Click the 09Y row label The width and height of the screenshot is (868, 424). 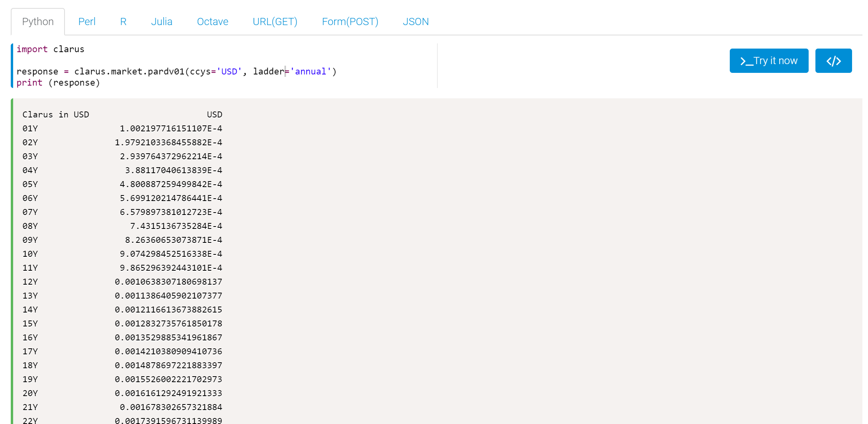[x=30, y=240]
